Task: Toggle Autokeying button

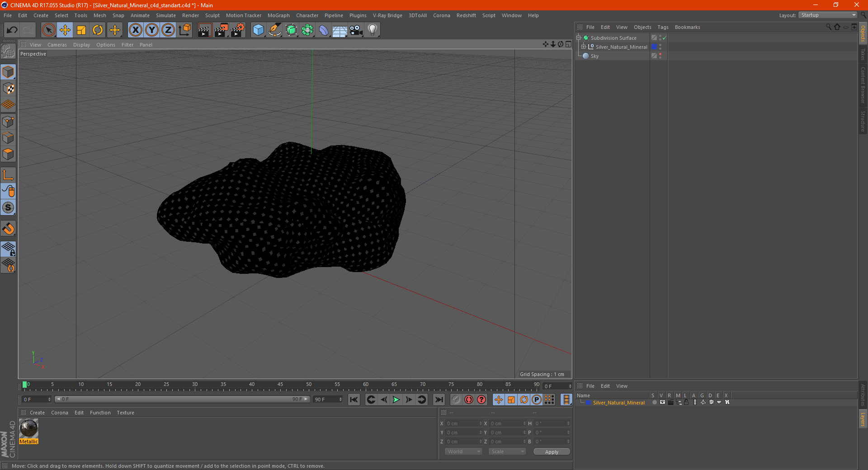Action: coord(469,399)
